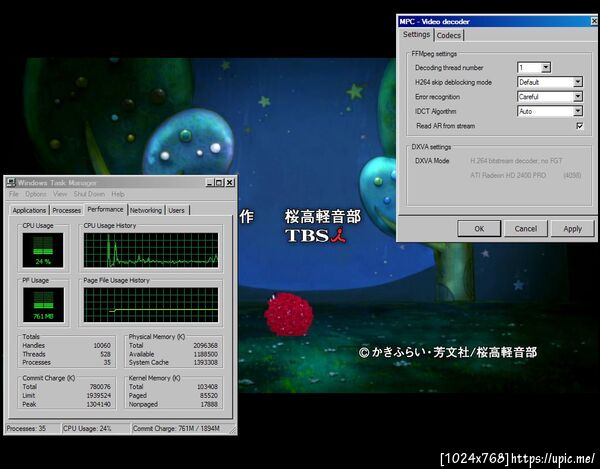Minimize the Windows Task Manager window
600x469 pixels.
click(x=209, y=182)
